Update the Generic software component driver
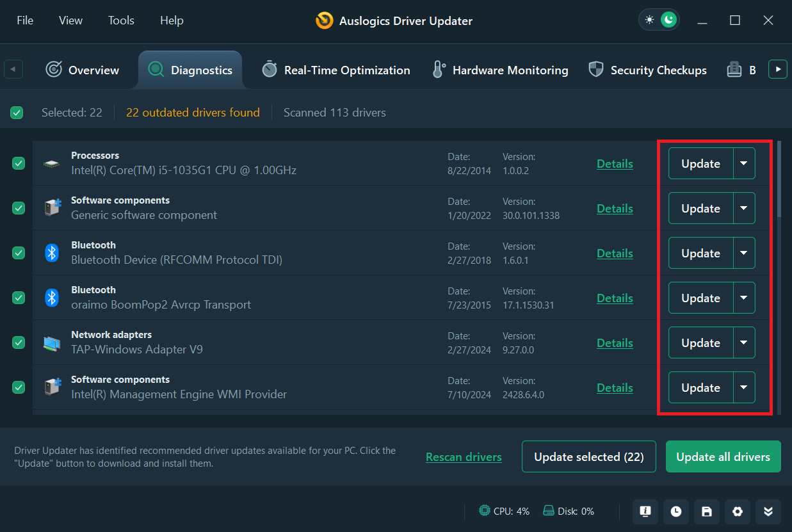This screenshot has height=532, width=792. pos(700,208)
